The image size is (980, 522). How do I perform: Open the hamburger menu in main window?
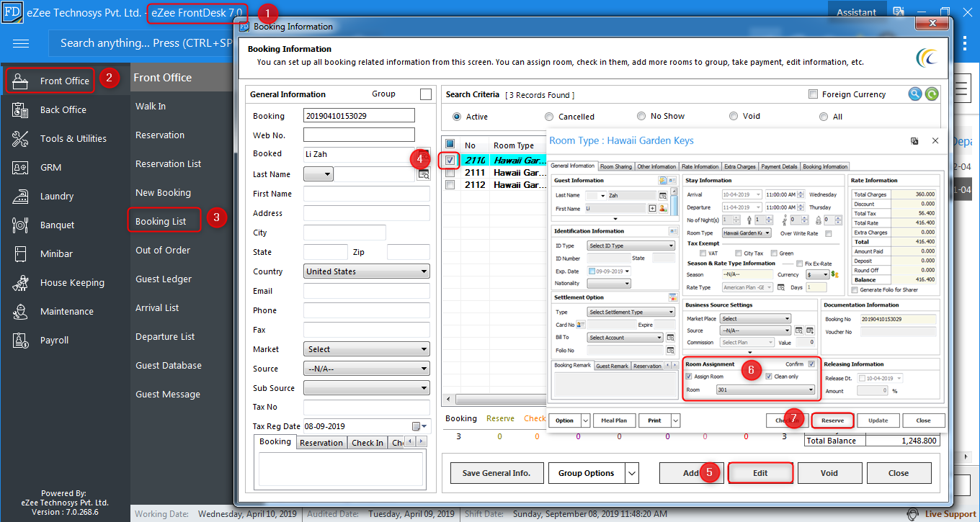(x=21, y=43)
